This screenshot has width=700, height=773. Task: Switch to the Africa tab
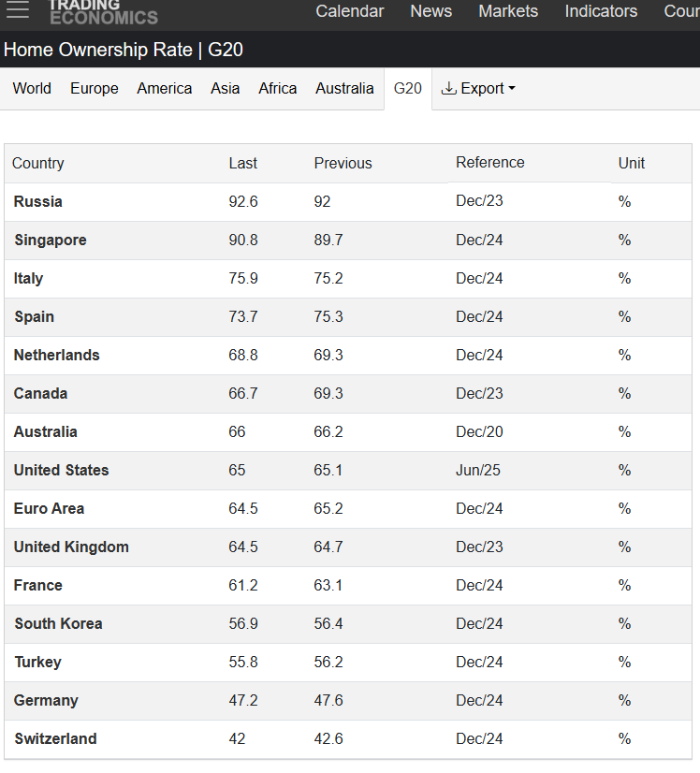pyautogui.click(x=278, y=88)
